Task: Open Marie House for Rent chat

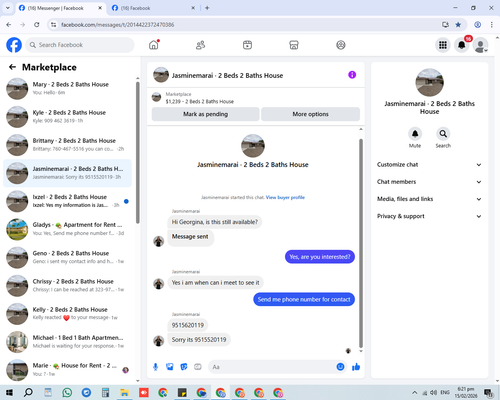Action: [67, 370]
